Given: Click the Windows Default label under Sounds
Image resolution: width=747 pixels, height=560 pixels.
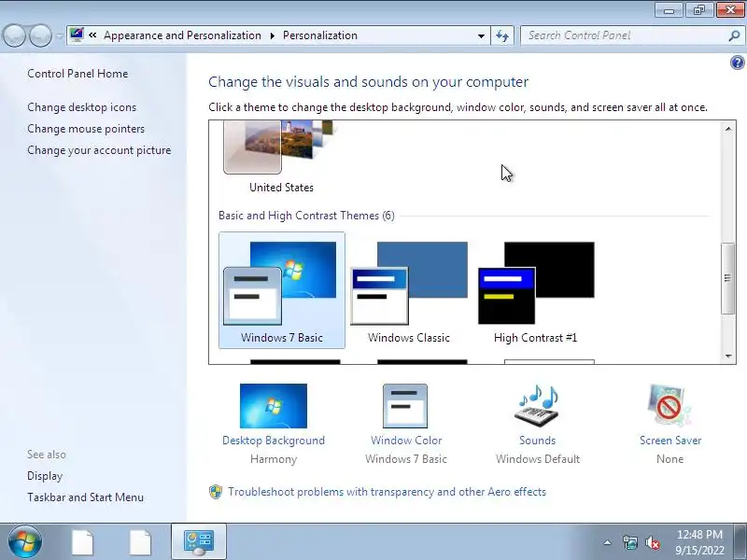Looking at the screenshot, I should coord(538,459).
